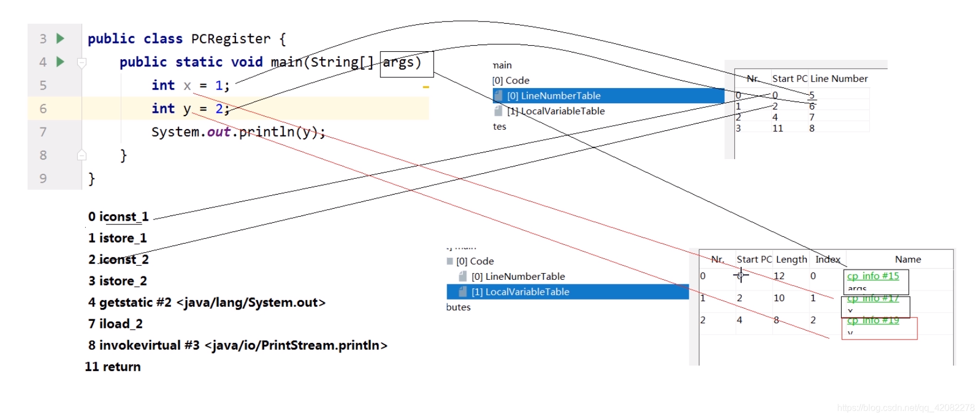The image size is (980, 418).
Task: Click the System.out.println(y); statement
Action: click(238, 132)
